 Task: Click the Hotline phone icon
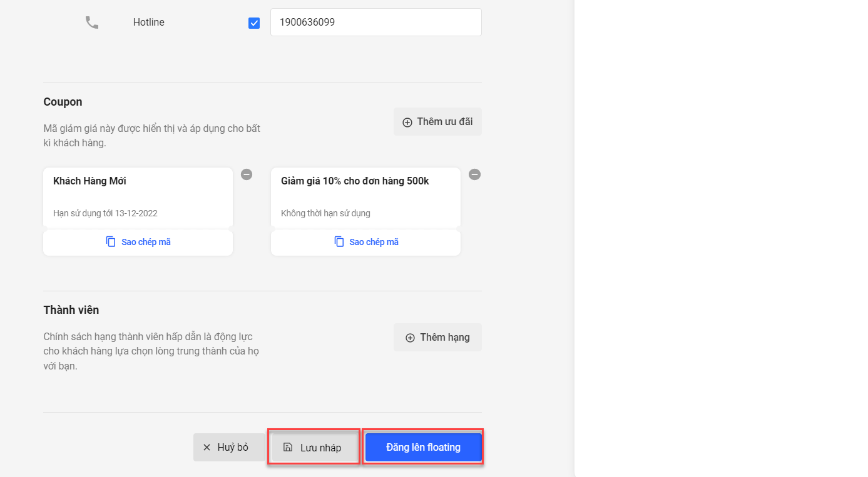pos(92,23)
